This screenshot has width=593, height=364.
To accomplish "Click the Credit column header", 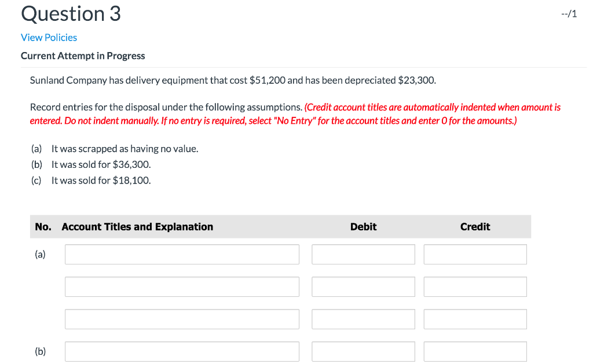I will coord(475,226).
